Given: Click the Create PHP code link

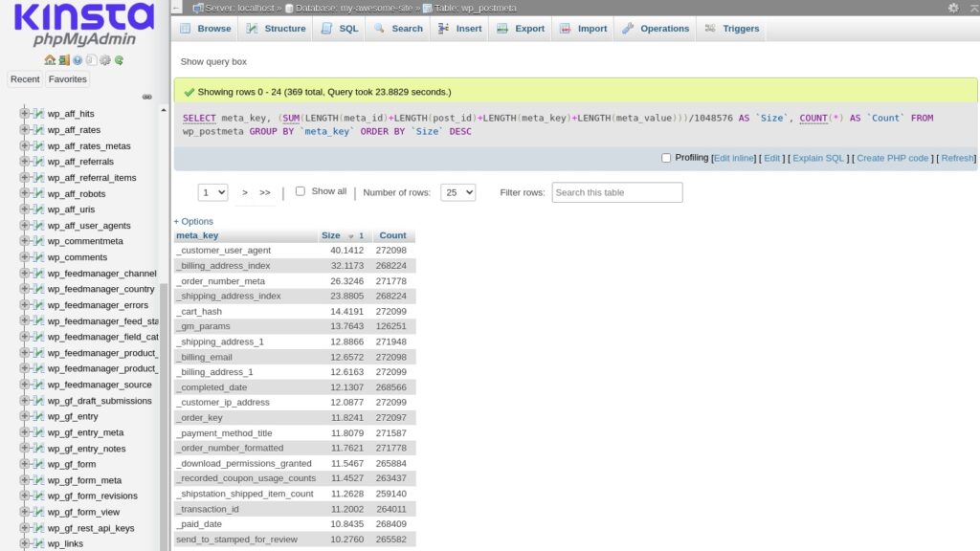Looking at the screenshot, I should 892,158.
